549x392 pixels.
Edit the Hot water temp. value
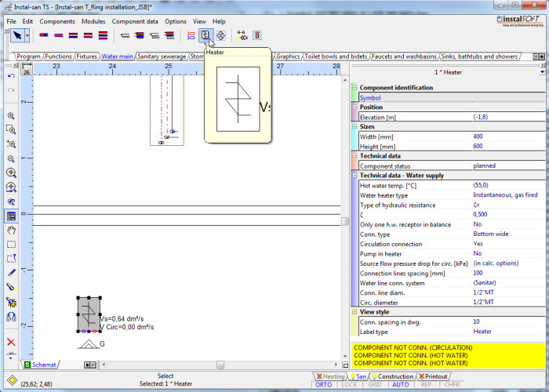point(508,185)
